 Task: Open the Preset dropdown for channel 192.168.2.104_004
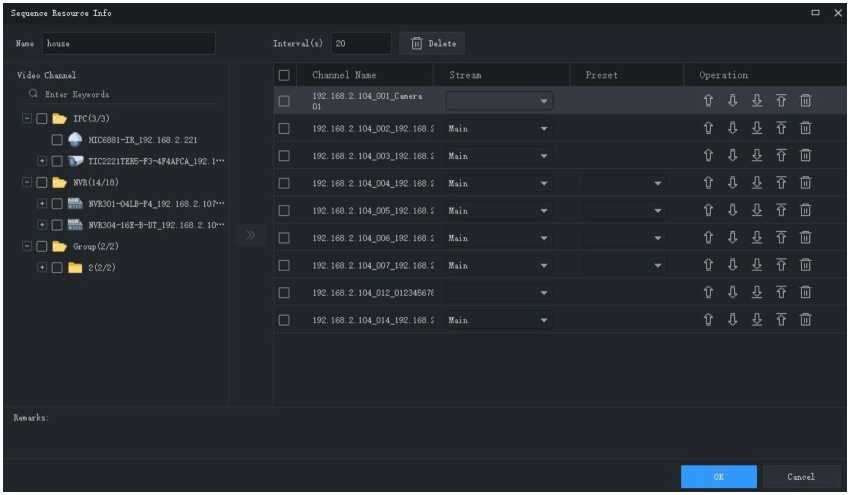pyautogui.click(x=624, y=184)
